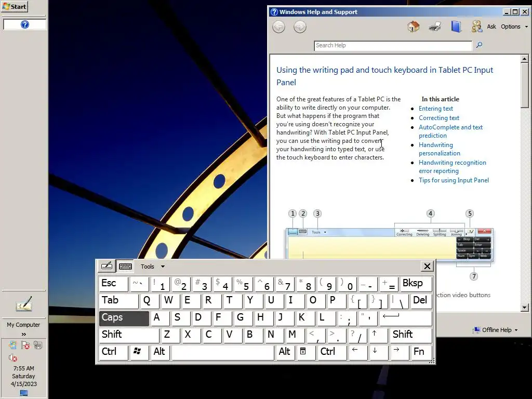This screenshot has width=532, height=399.
Task: Open Tablet PC Input Panel deskband icon
Action: coord(24,303)
